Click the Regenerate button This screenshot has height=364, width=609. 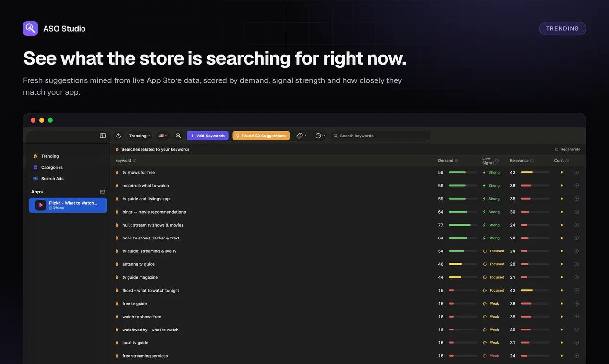[567, 149]
